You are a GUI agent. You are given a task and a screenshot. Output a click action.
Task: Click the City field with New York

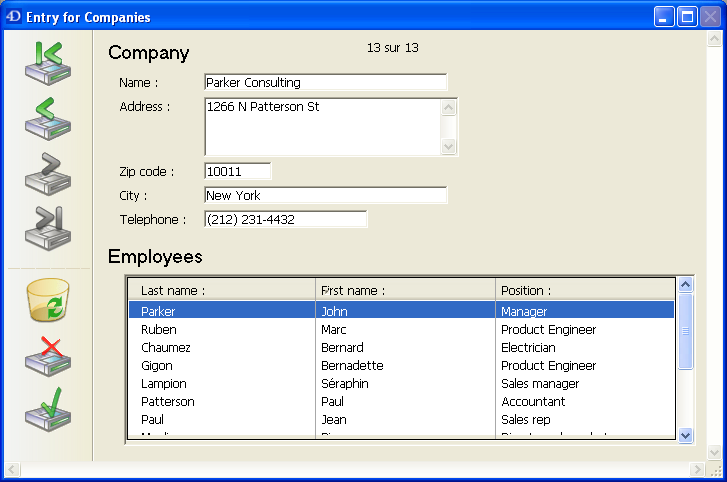(x=325, y=196)
